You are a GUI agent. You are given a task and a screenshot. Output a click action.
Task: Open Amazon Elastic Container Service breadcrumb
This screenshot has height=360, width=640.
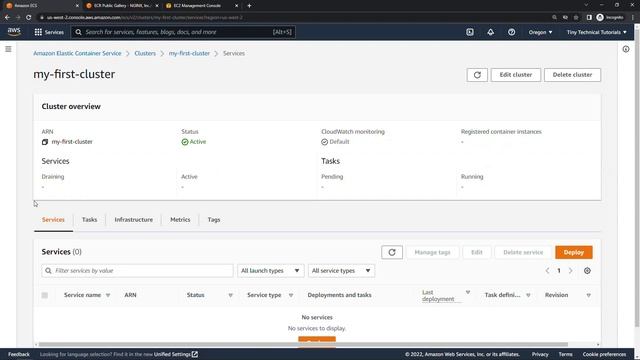(x=77, y=53)
